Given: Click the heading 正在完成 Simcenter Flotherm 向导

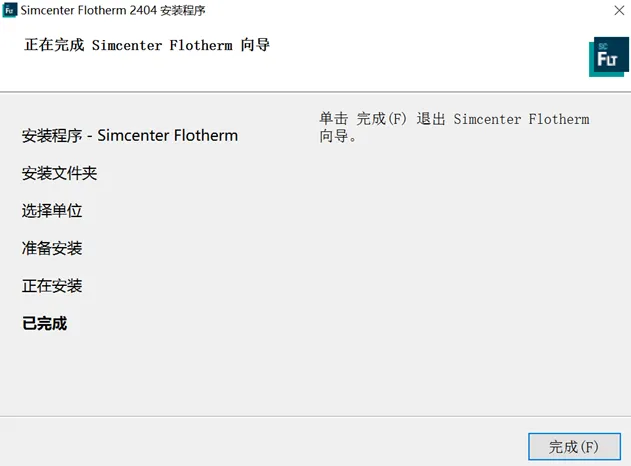Looking at the screenshot, I should 146,45.
